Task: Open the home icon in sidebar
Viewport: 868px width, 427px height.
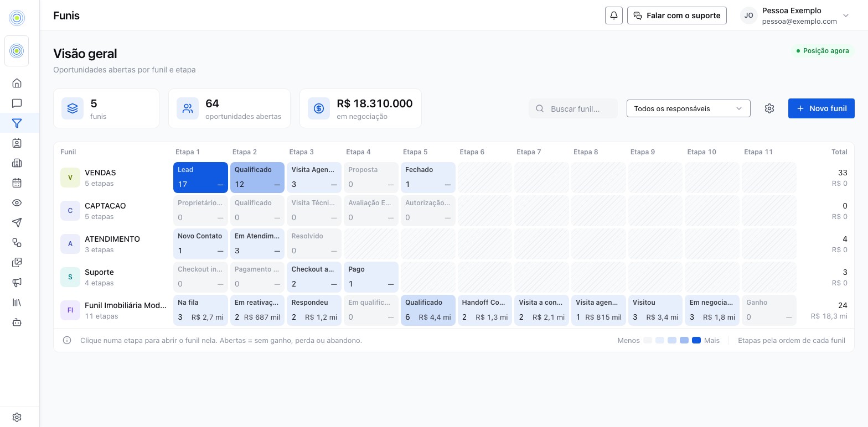Action: pos(17,83)
